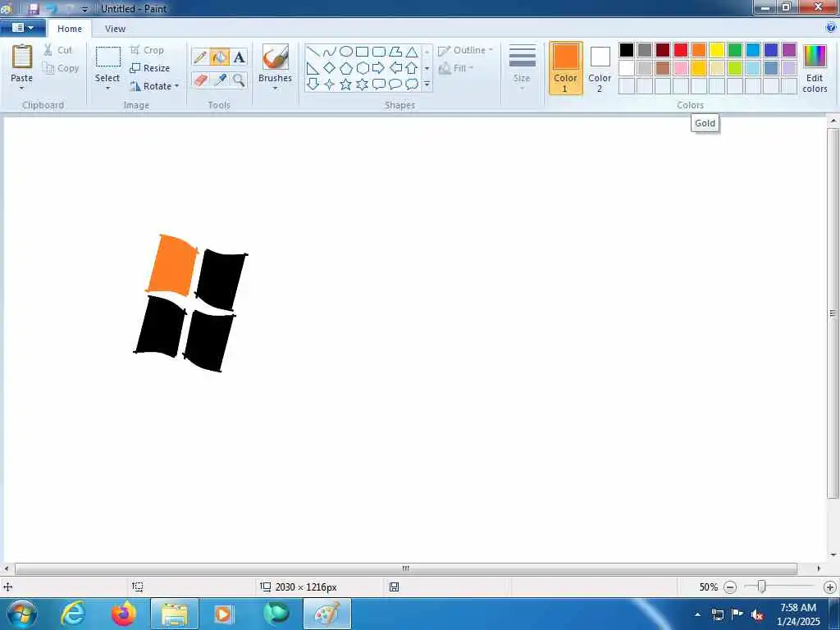The height and width of the screenshot is (630, 840).
Task: Choose the Rounded rectangular callout shape
Action: 379,84
